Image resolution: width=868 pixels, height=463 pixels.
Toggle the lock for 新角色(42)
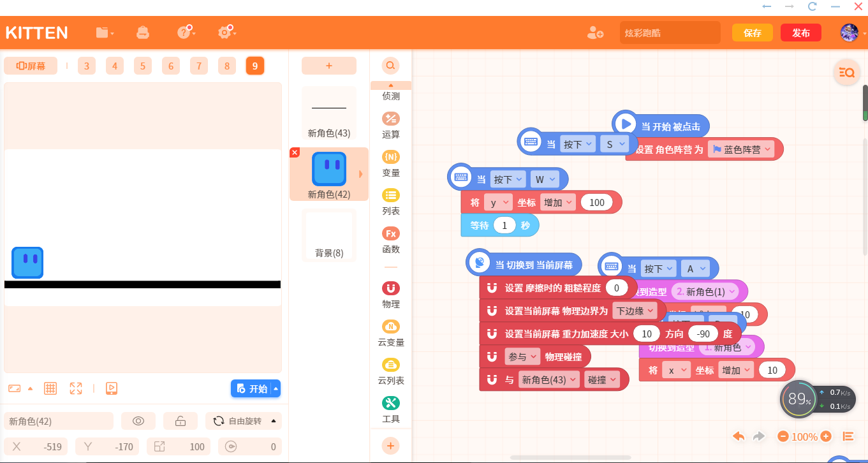coord(180,421)
